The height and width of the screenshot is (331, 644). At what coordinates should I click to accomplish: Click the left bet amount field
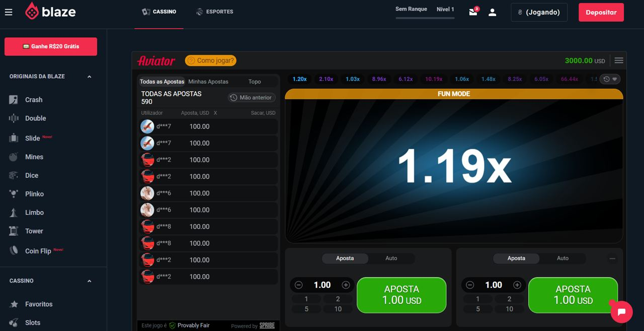pyautogui.click(x=322, y=285)
